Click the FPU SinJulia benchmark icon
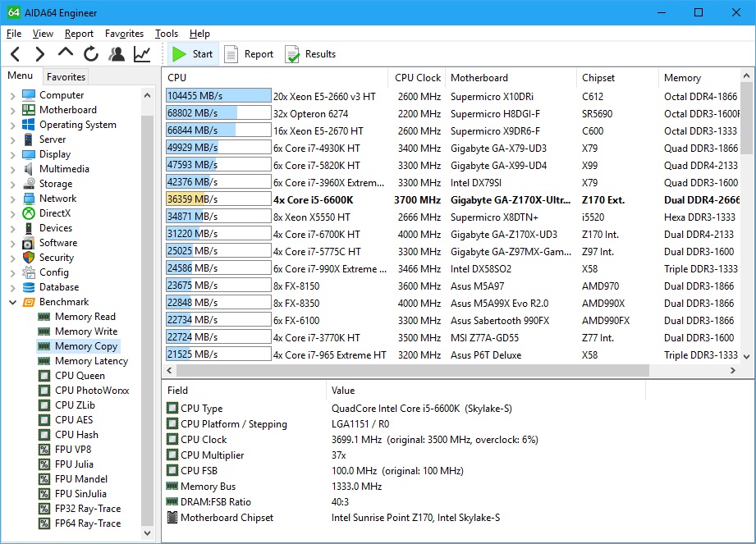 pos(44,494)
